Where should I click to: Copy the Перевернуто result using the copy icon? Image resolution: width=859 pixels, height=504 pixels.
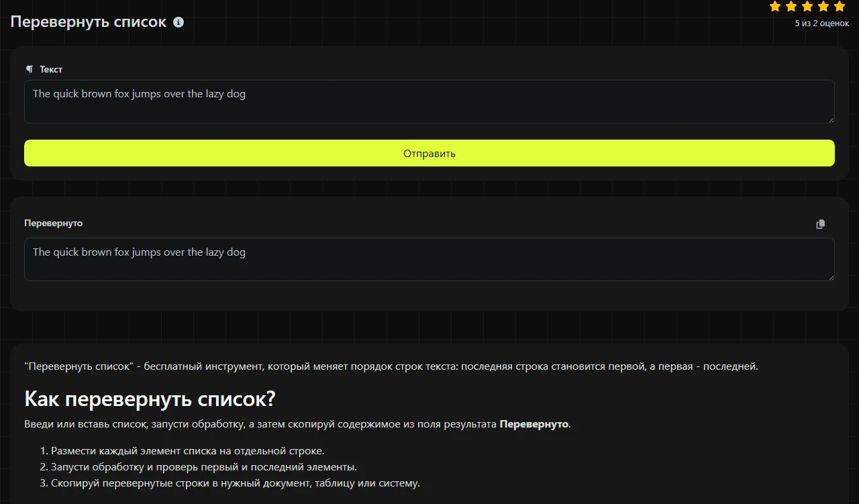[x=820, y=224]
